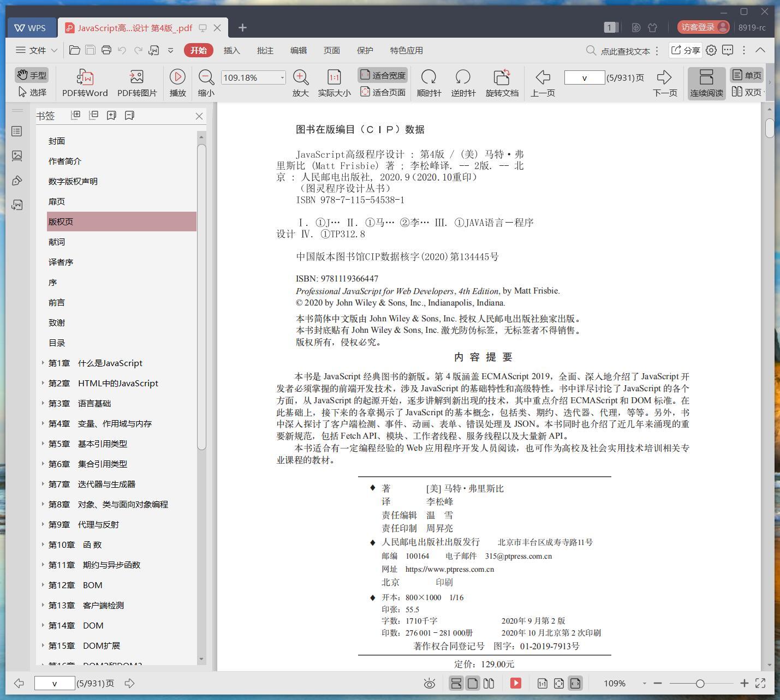
Task: Switch to the 插入 tab
Action: point(231,50)
